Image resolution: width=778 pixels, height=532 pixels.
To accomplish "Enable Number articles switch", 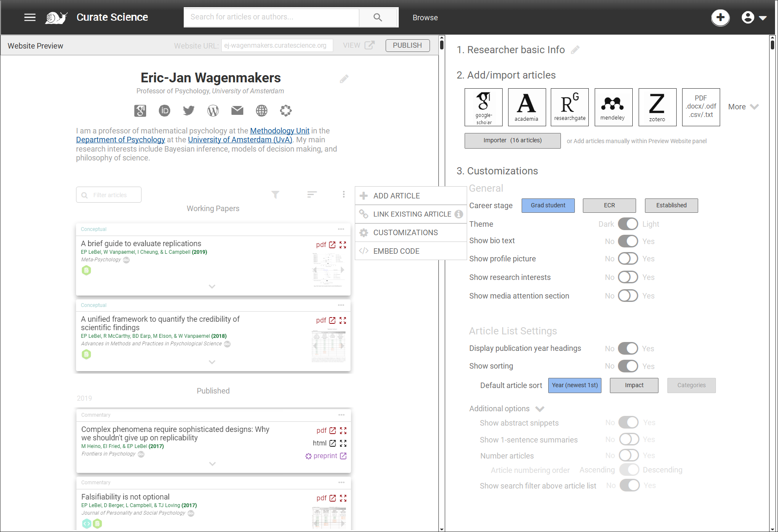I will click(629, 455).
